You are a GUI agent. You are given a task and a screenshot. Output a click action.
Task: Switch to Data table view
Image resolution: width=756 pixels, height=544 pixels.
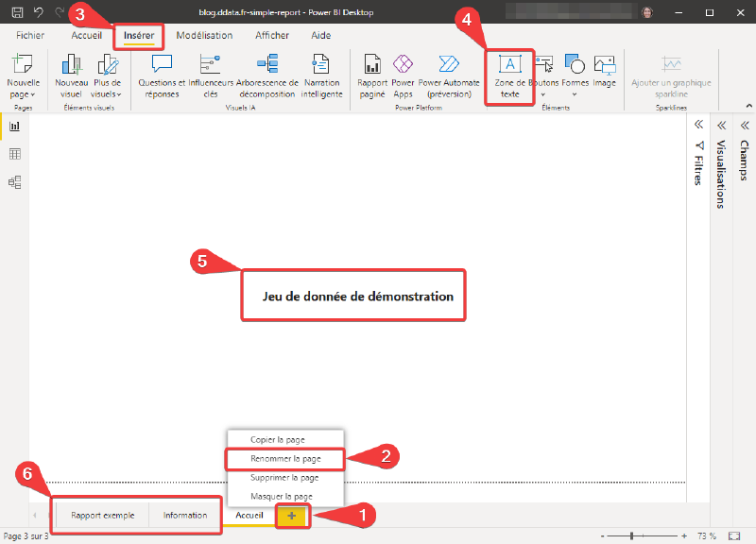15,154
